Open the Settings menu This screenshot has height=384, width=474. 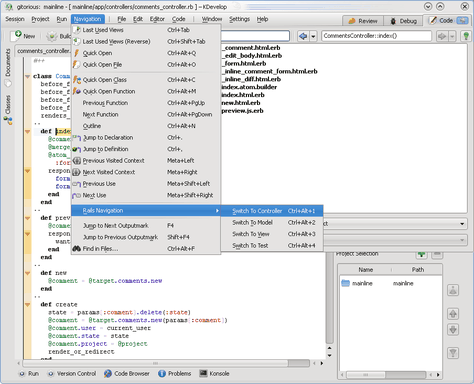tap(239, 19)
